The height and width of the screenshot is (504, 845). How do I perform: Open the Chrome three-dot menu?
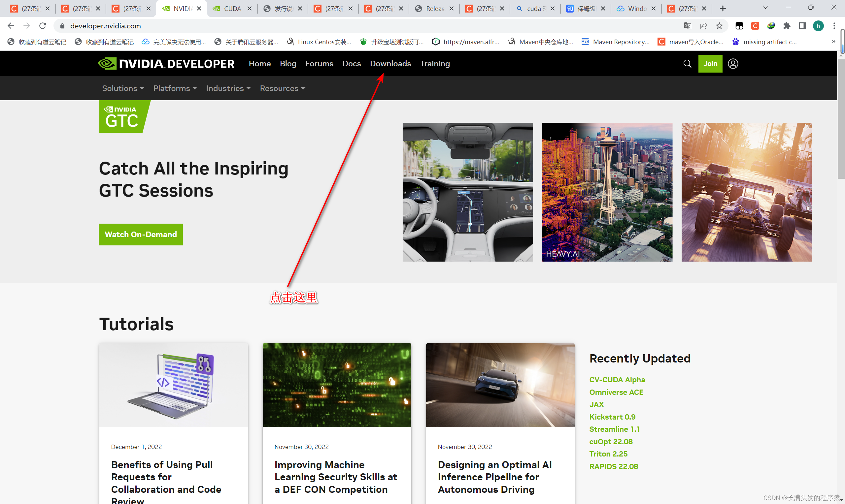point(834,26)
